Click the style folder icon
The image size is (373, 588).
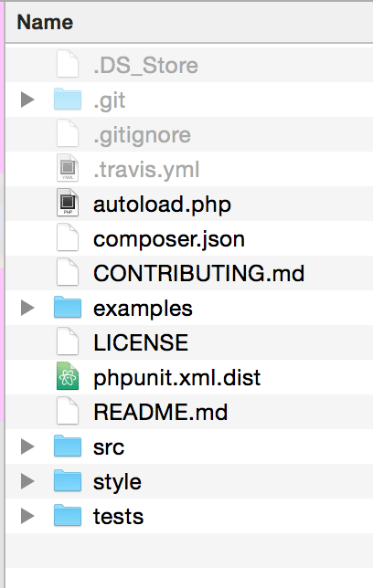coord(68,480)
